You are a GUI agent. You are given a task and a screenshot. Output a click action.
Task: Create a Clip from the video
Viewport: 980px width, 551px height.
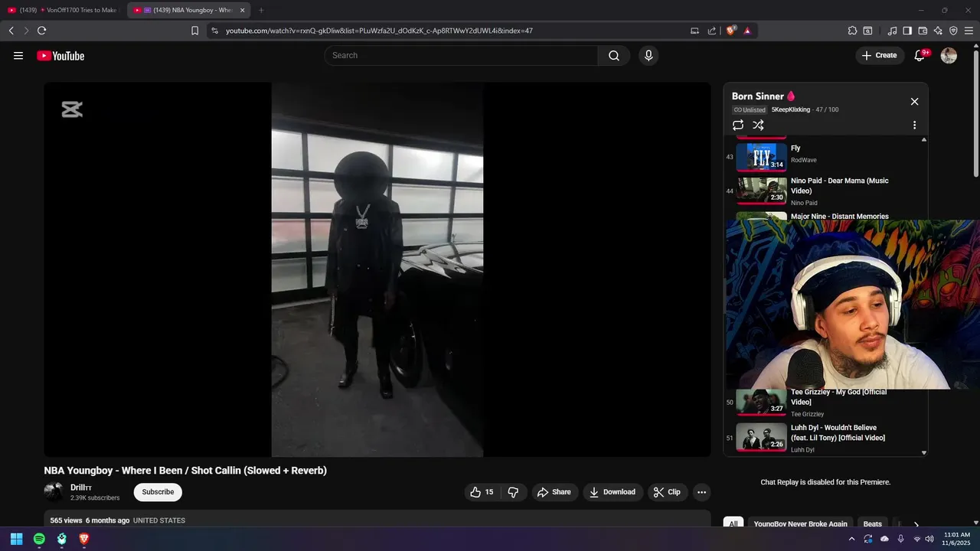(667, 492)
